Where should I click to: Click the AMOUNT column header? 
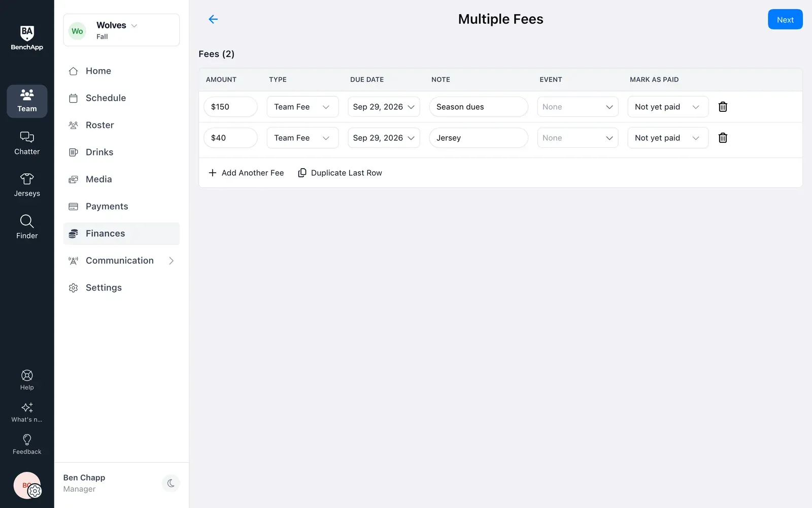[221, 80]
